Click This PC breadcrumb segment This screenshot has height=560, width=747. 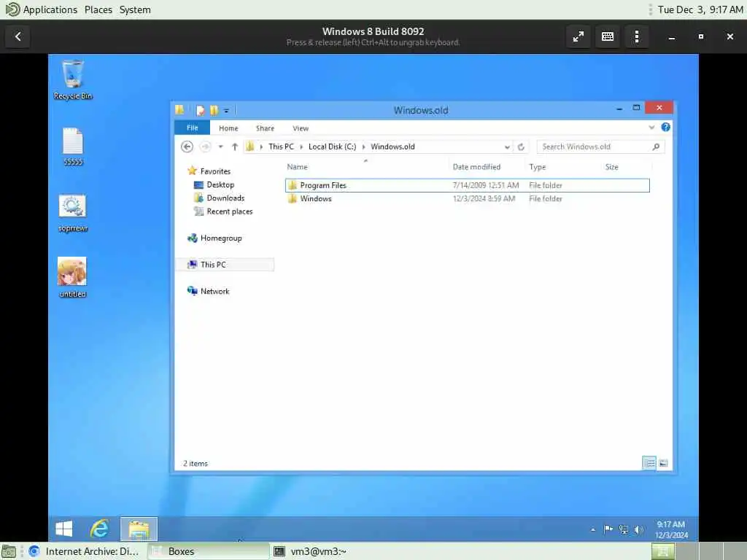click(281, 147)
